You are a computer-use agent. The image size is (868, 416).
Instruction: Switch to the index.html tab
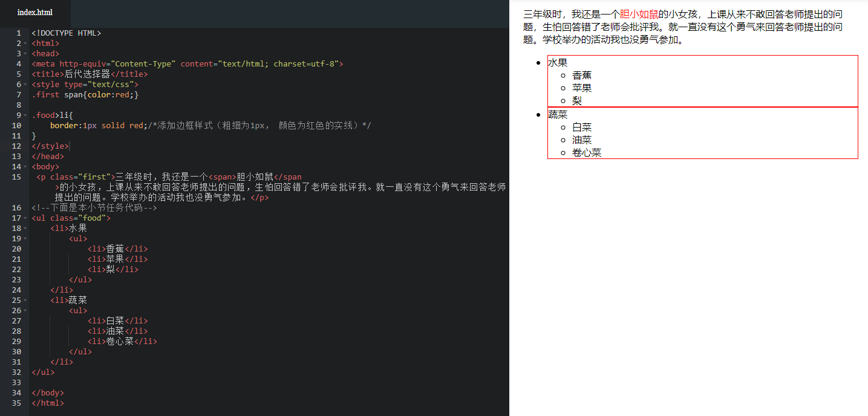pos(34,12)
